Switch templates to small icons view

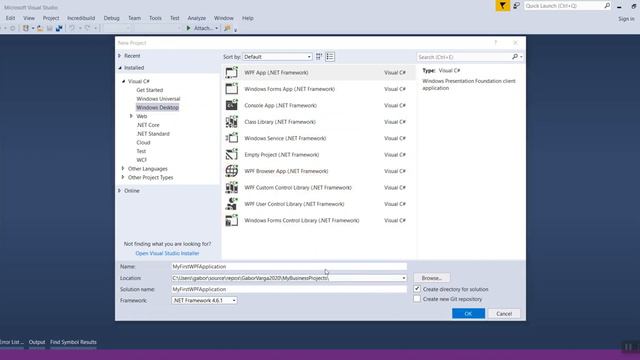point(319,57)
